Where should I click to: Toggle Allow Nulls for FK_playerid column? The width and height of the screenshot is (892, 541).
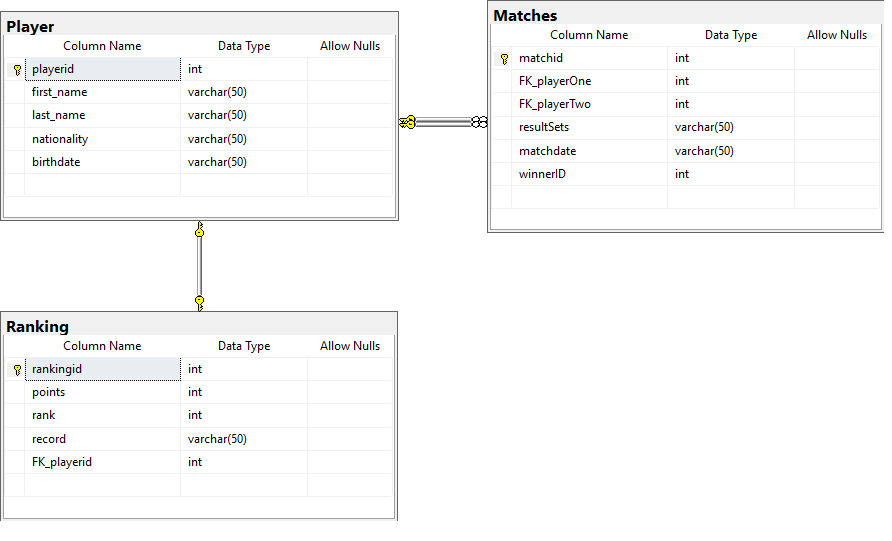point(350,462)
